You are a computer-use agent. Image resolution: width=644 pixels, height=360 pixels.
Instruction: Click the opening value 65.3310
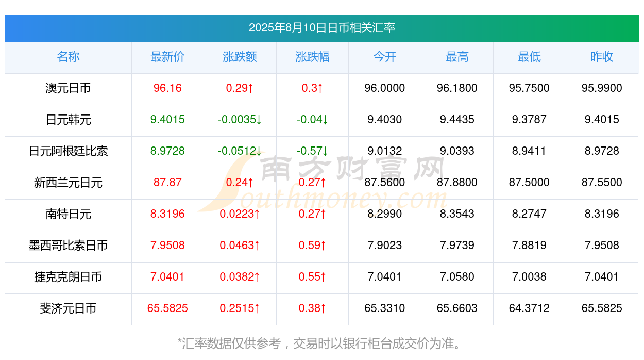point(385,308)
